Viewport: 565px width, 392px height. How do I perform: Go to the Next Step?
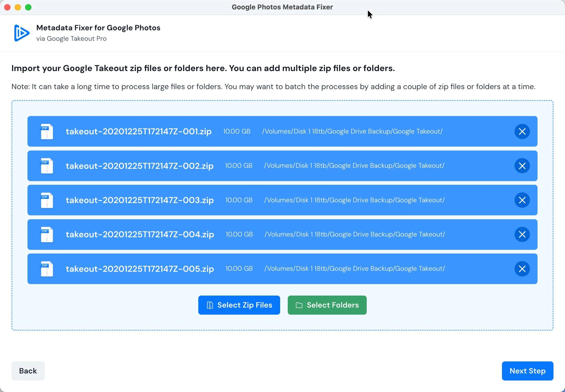(x=527, y=371)
